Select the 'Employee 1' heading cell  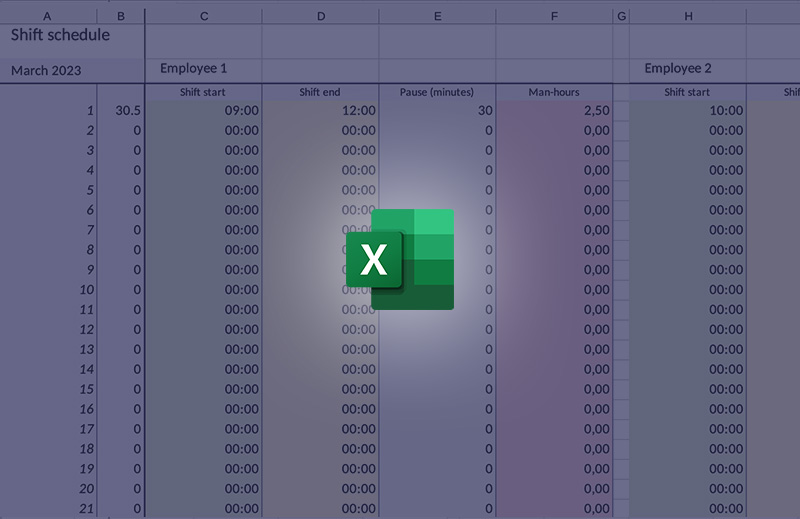click(204, 70)
